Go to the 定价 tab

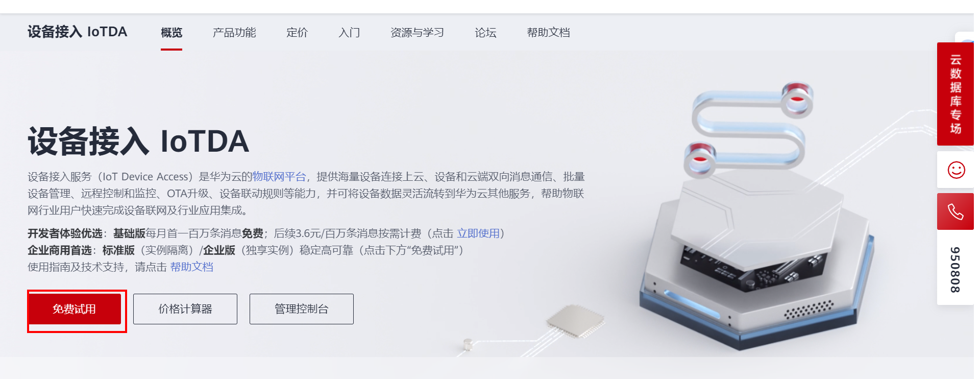click(x=297, y=33)
